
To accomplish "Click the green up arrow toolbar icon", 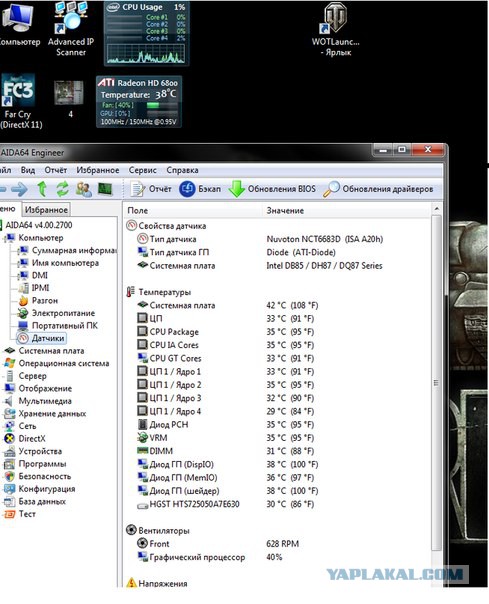I will pos(42,189).
